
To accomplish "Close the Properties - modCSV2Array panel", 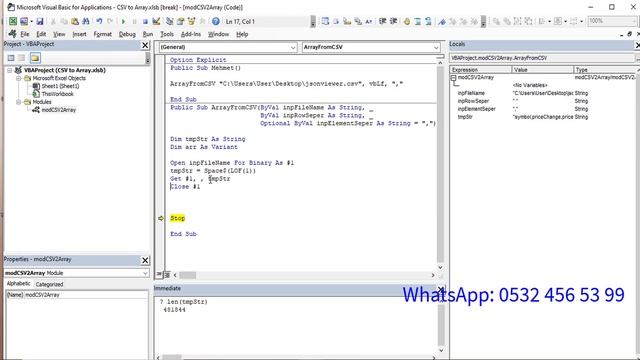I will click(145, 260).
